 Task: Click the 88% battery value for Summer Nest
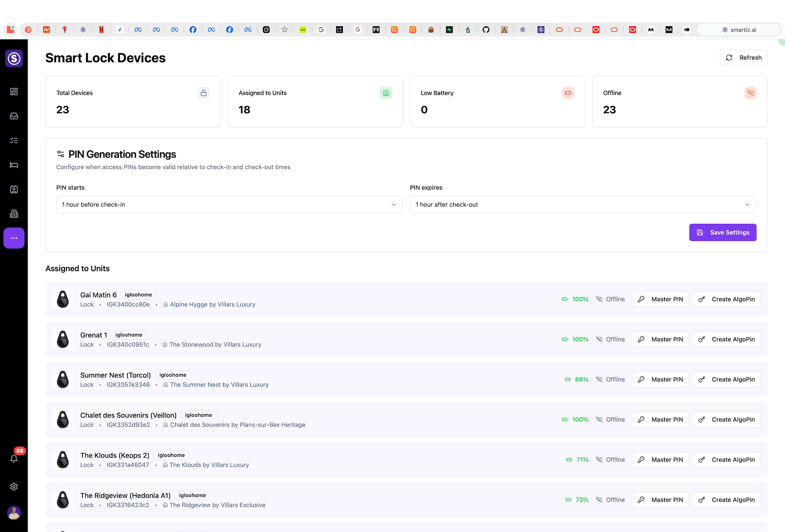coord(582,379)
